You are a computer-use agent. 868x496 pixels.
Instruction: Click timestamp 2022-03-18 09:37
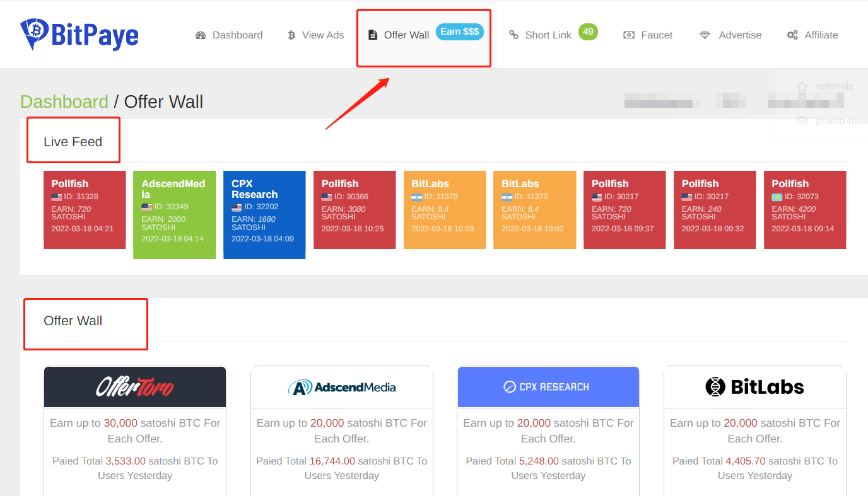[x=623, y=229]
